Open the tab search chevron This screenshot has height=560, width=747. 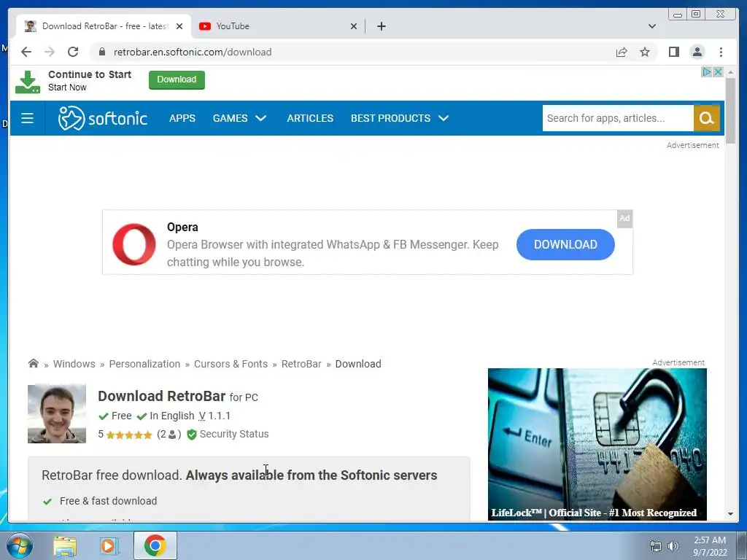tap(651, 26)
